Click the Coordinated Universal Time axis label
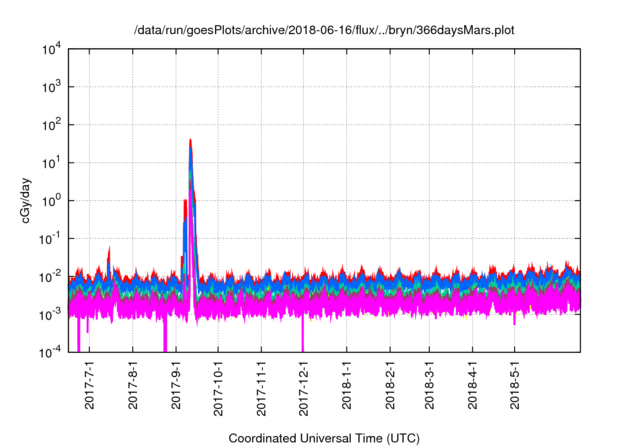Viewport: 640px width, 448px height. pos(325,438)
